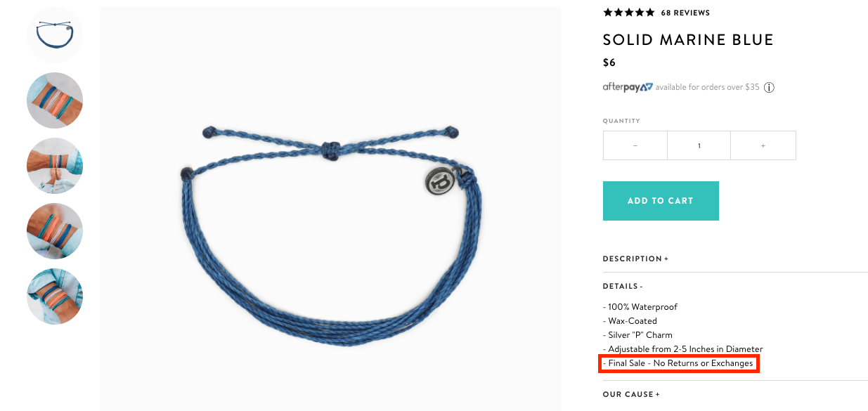Increase quantity with the plus button
Screen dimensions: 868x411
click(x=763, y=145)
